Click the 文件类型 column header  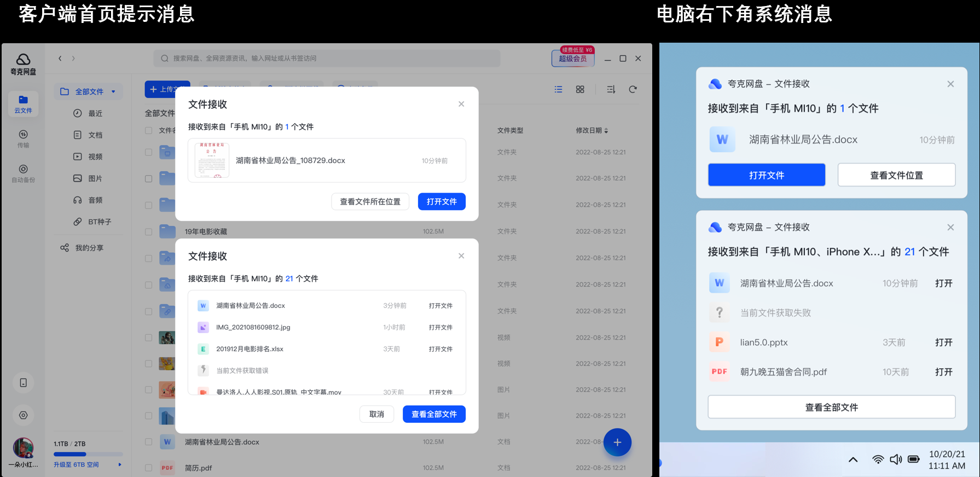point(510,131)
